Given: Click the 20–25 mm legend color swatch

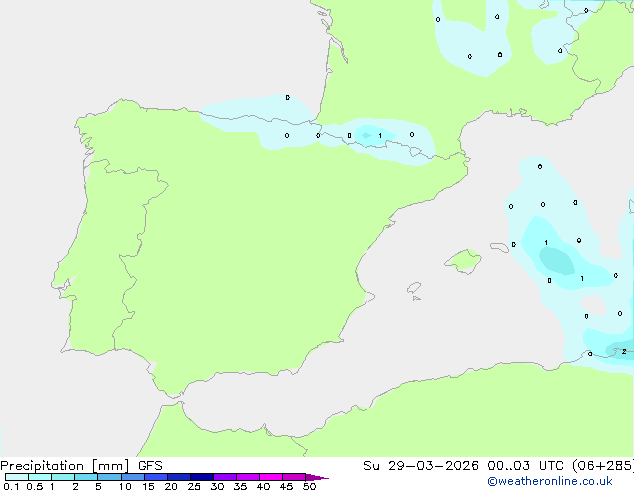Looking at the screenshot, I should tap(179, 477).
